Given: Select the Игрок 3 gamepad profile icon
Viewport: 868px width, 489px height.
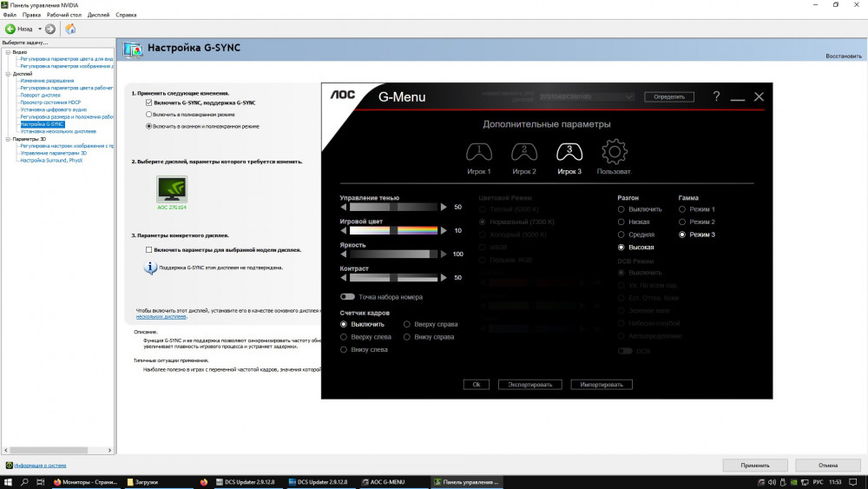Looking at the screenshot, I should [569, 152].
